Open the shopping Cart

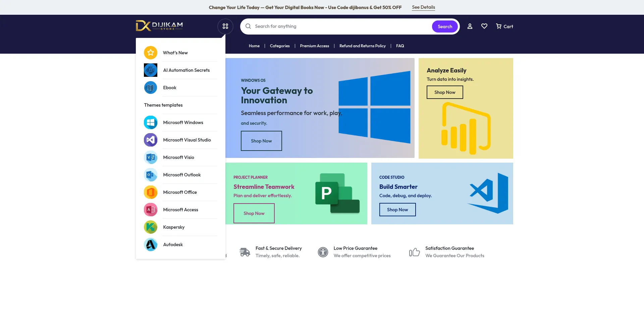click(504, 26)
